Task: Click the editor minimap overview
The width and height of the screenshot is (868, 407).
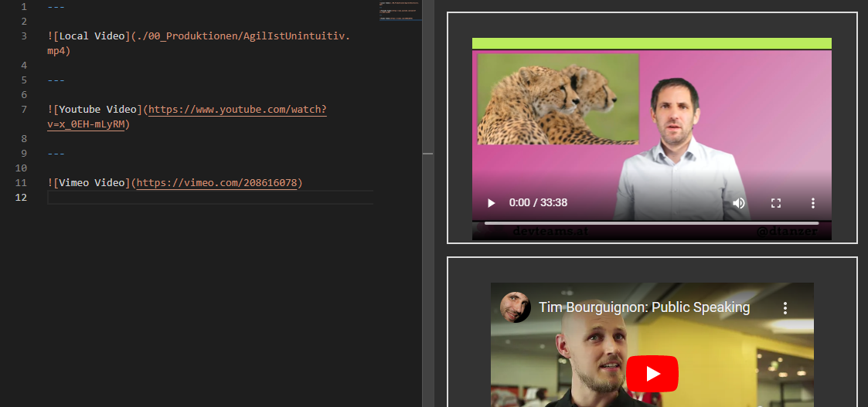Action: 400,11
